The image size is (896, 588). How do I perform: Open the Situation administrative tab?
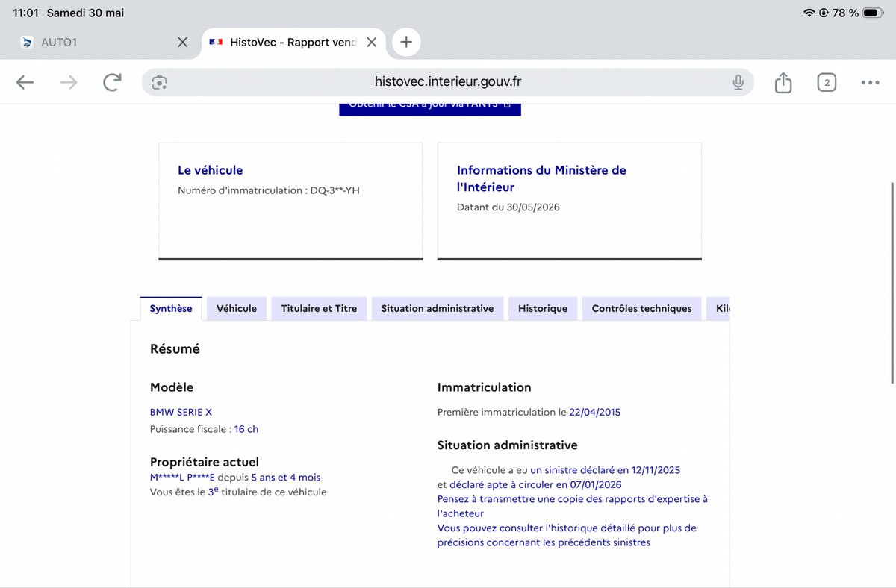pos(438,308)
